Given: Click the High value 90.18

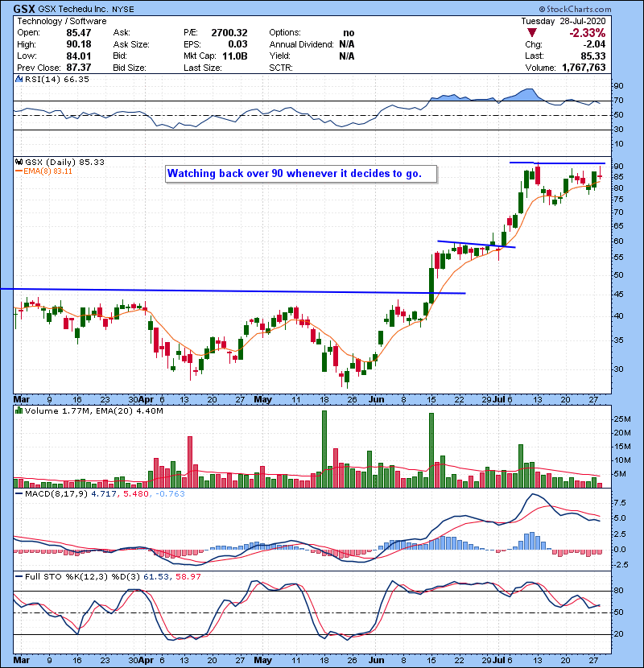Looking at the screenshot, I should coord(78,44).
